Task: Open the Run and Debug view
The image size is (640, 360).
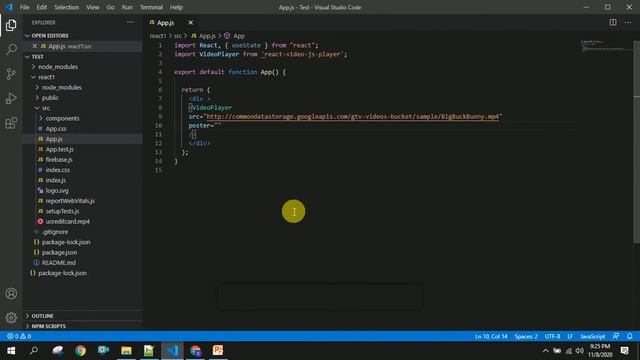Action: [11, 98]
